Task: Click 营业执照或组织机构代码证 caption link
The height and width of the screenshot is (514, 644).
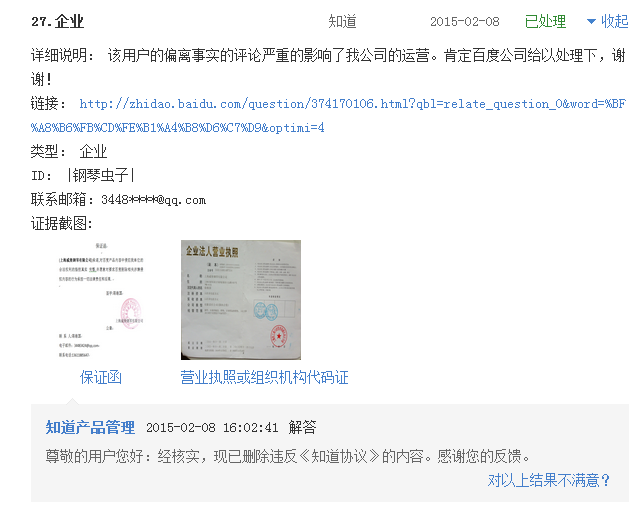Action: (264, 377)
